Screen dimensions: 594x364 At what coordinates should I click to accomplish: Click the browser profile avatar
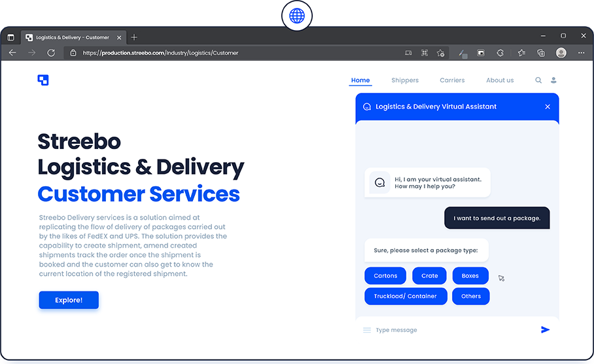(561, 52)
